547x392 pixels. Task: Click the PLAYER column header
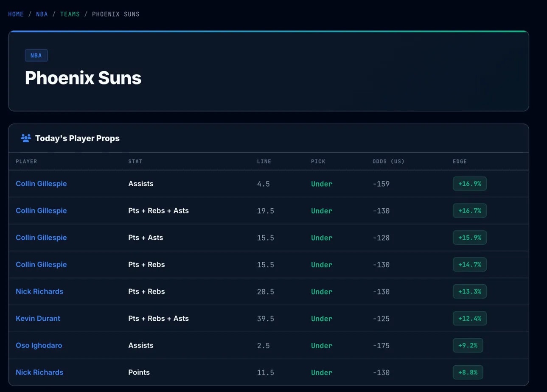click(x=26, y=161)
